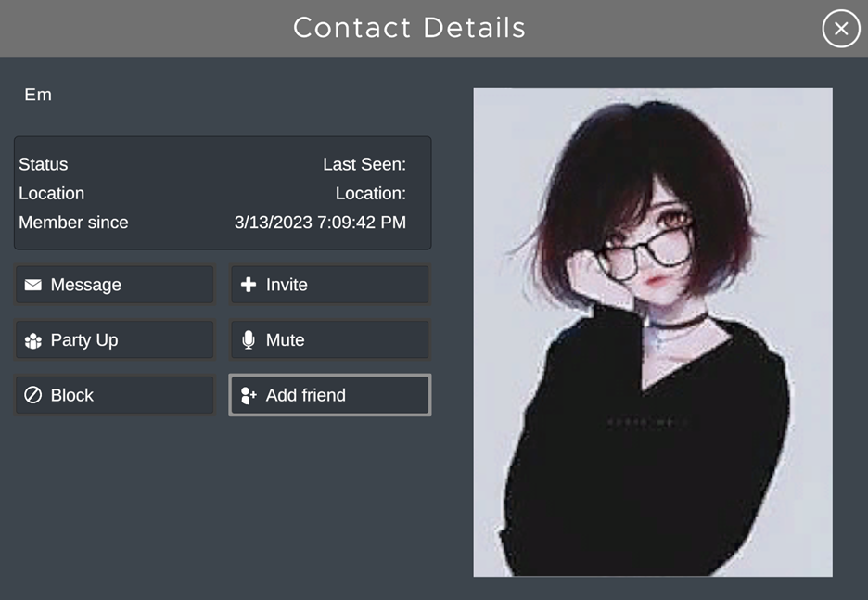Send a Message to Em

[x=115, y=285]
